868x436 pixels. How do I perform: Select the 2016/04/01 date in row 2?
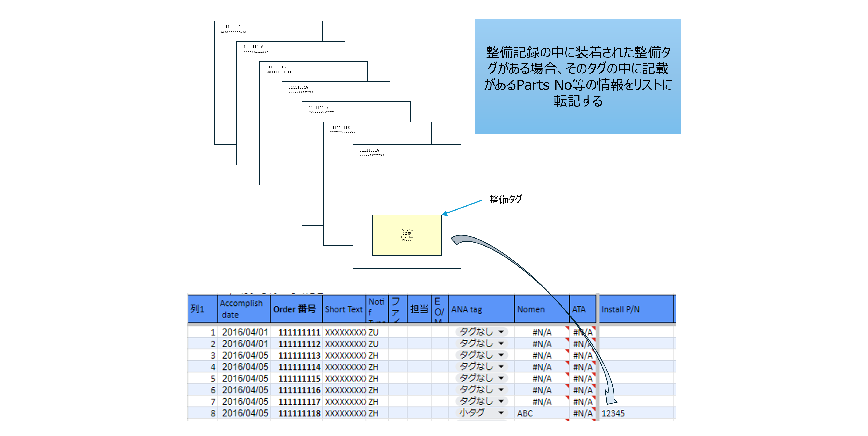pyautogui.click(x=245, y=344)
